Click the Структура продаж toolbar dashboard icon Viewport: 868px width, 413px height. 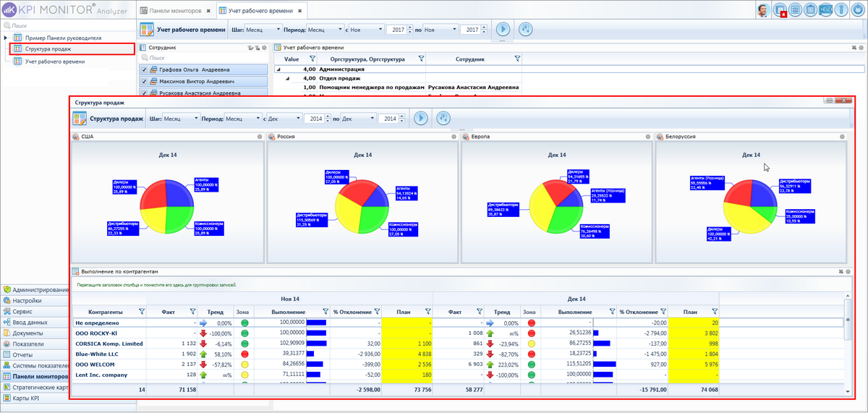[79, 118]
